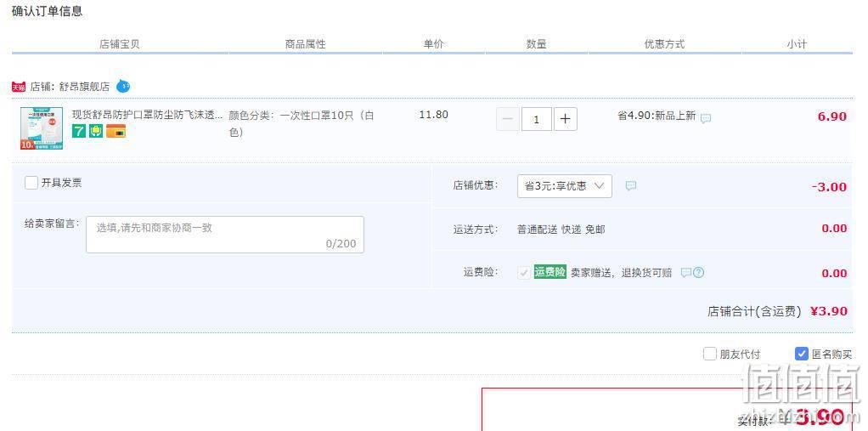Click the green shield service badge icon

click(96, 131)
